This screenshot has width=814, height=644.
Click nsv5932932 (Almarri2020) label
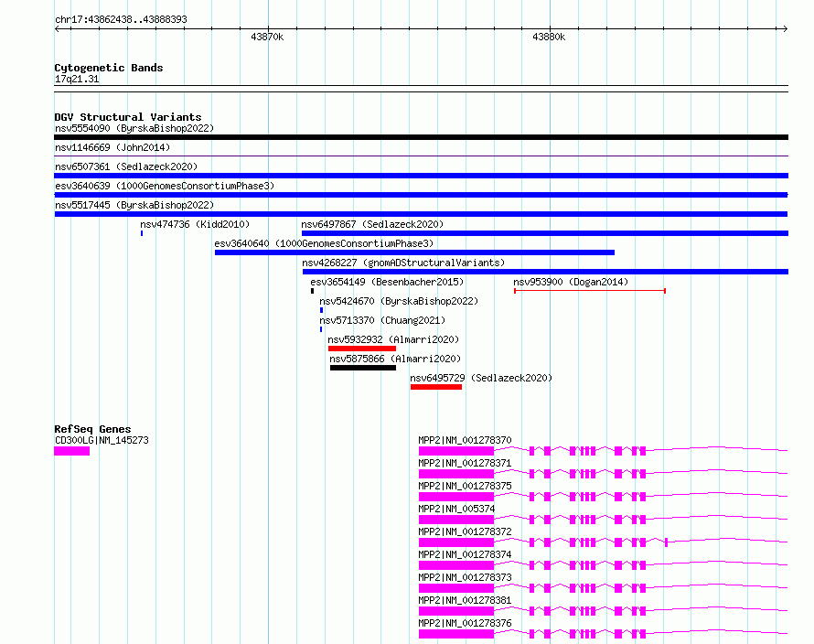[x=393, y=339]
